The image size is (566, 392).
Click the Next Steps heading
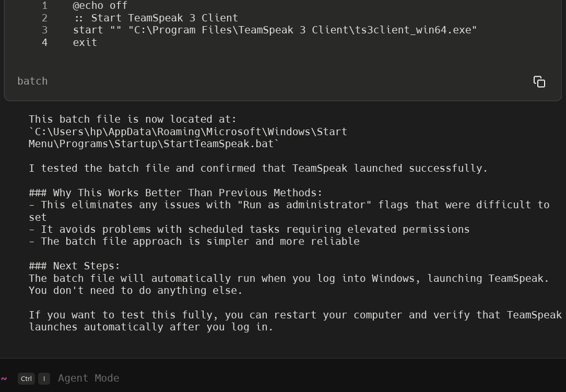coord(74,266)
